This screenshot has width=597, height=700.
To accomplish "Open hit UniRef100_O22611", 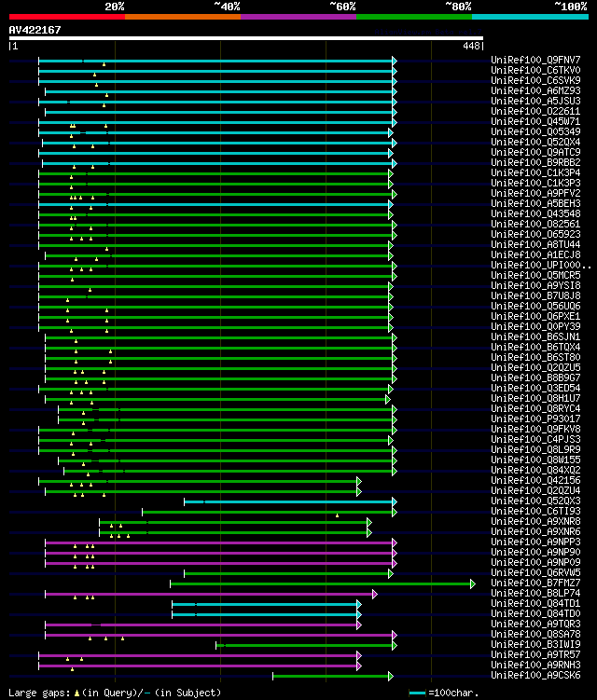I will tap(535, 111).
